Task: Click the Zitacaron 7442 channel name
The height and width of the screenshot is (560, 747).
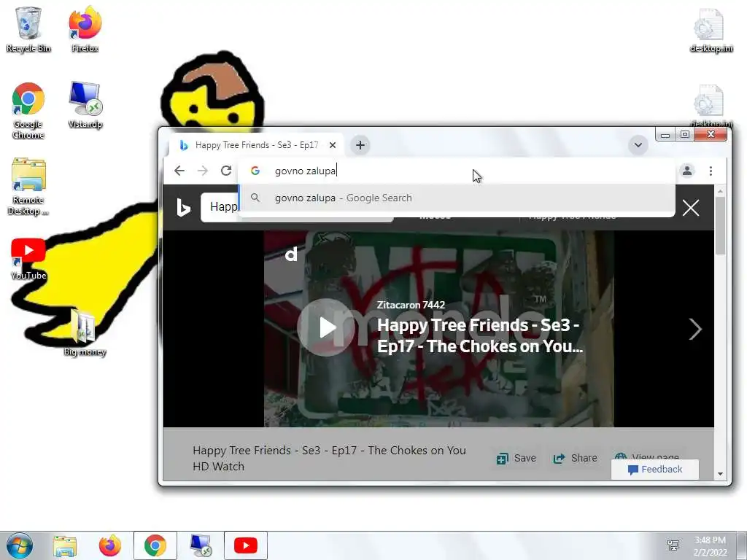Action: [x=411, y=305]
